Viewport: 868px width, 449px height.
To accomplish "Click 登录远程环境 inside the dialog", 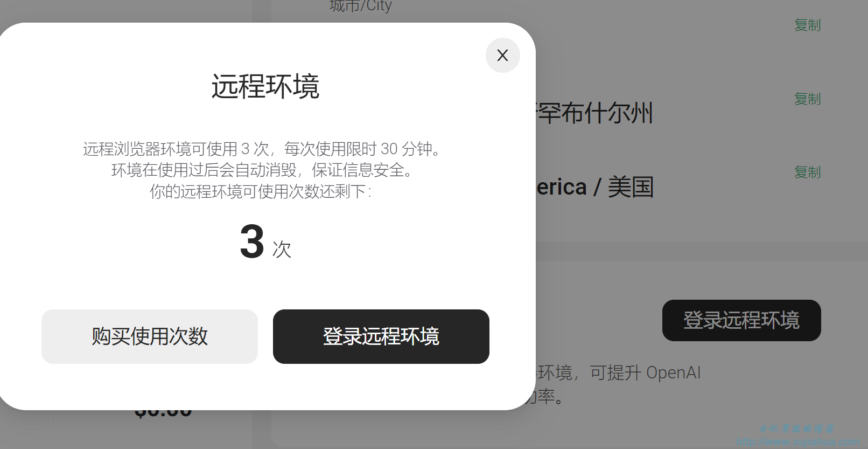I will (381, 336).
